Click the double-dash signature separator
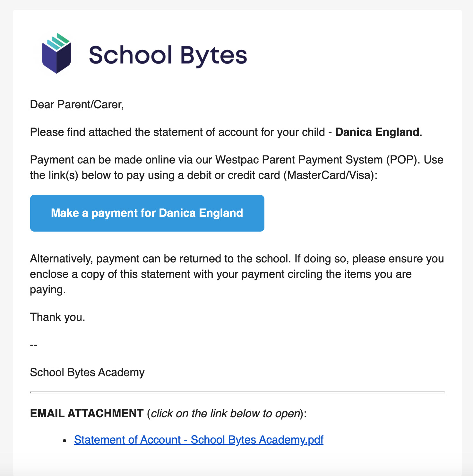Image resolution: width=473 pixels, height=476 pixels. [34, 345]
